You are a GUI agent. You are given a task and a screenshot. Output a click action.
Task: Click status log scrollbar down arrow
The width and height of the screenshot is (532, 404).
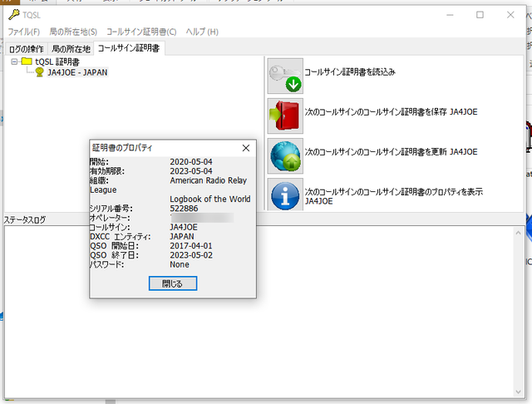point(518,392)
